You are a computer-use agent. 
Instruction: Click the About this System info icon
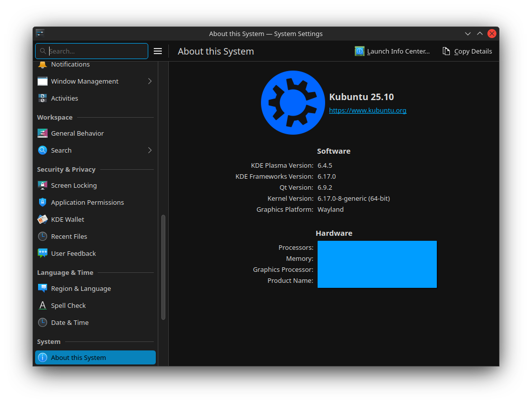click(43, 357)
